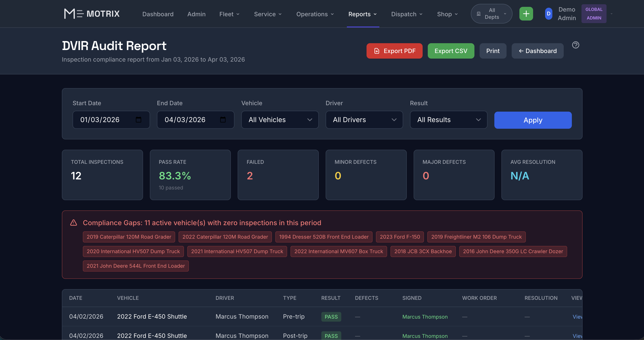Open the Start Date calendar picker icon
The image size is (644, 340).
coord(138,120)
